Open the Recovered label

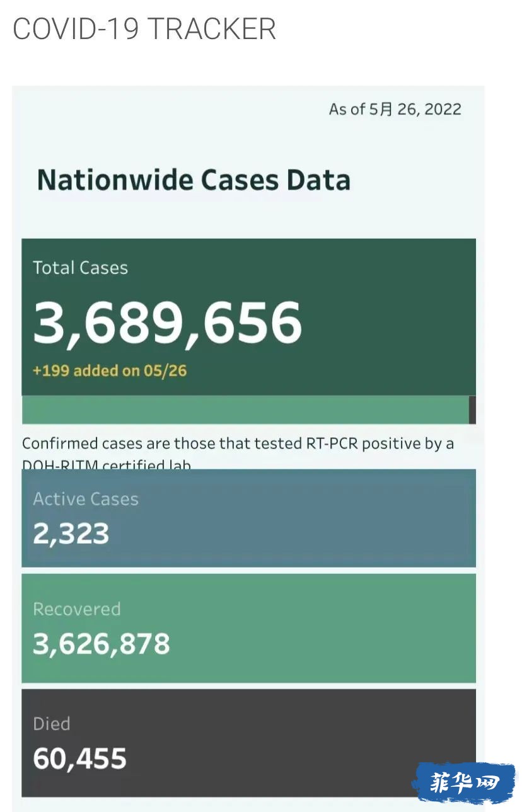pyautogui.click(x=76, y=609)
